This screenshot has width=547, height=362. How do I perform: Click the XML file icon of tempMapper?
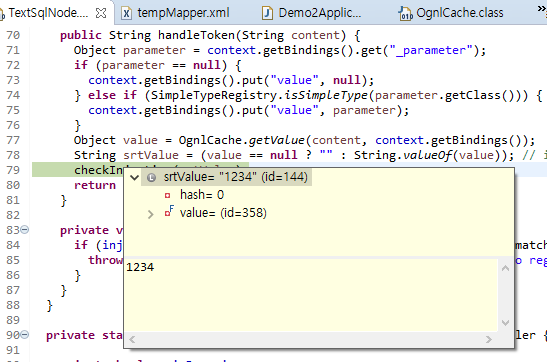pyautogui.click(x=126, y=13)
